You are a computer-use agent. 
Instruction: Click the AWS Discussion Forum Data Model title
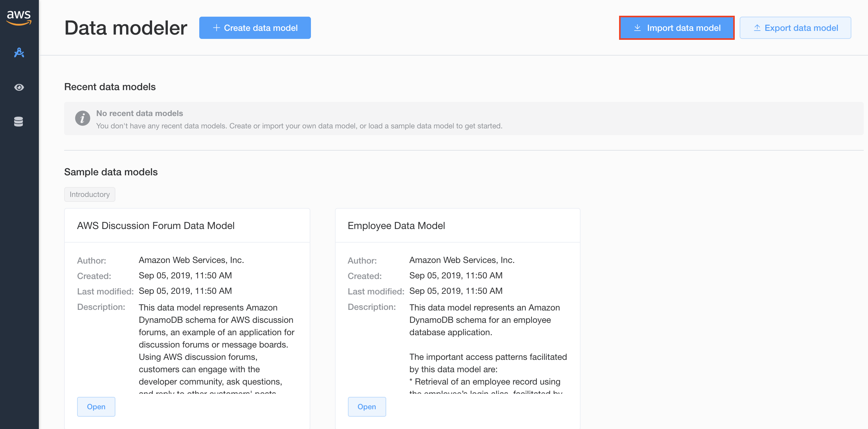(156, 226)
